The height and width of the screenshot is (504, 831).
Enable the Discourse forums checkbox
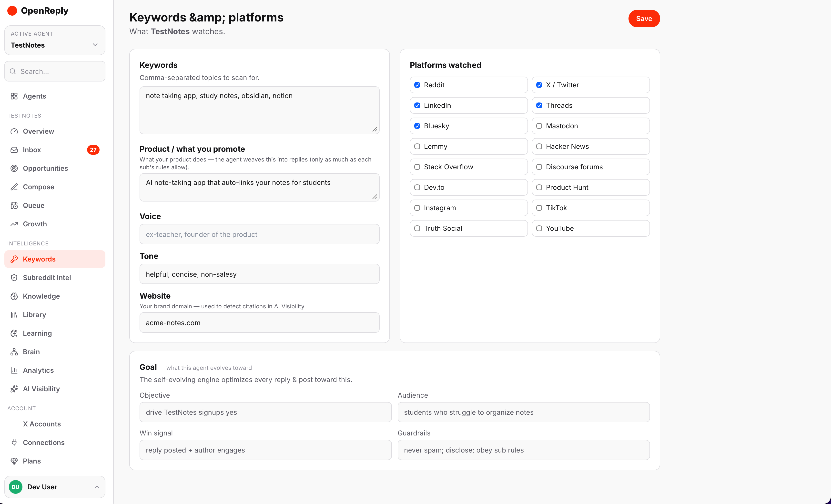coord(539,167)
